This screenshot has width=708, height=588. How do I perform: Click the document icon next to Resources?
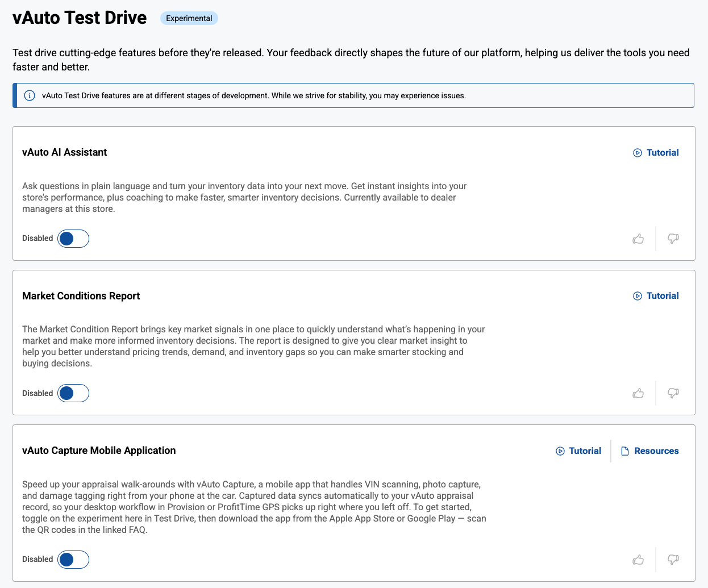625,451
